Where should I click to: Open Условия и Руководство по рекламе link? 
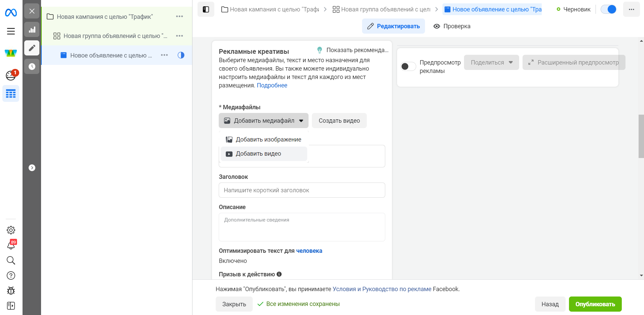click(x=382, y=289)
